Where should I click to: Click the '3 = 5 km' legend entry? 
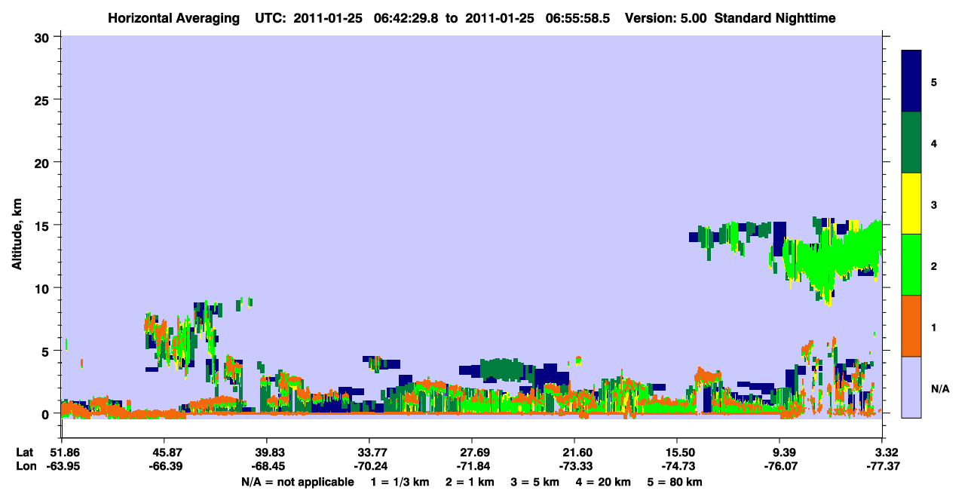click(535, 481)
